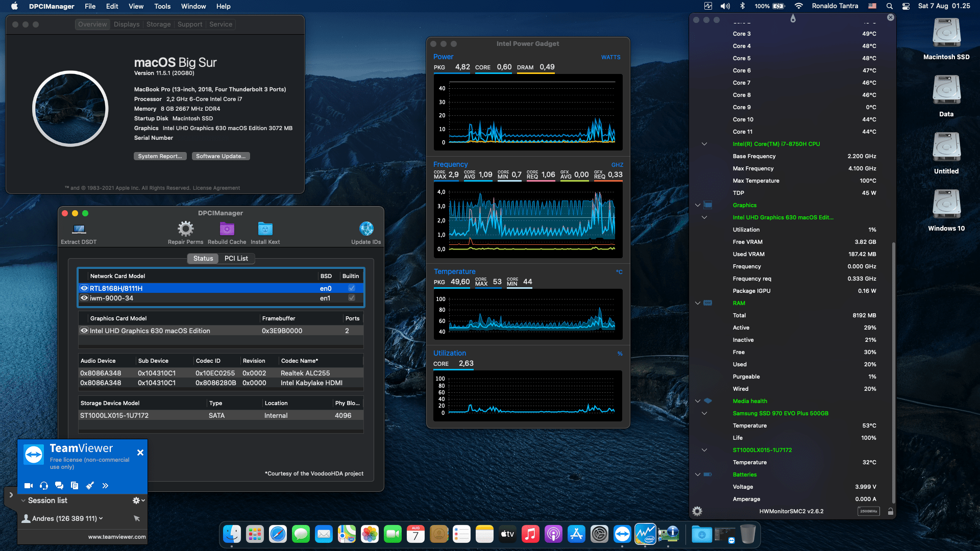
Task: Open Podcasts app in Dock
Action: tap(553, 534)
